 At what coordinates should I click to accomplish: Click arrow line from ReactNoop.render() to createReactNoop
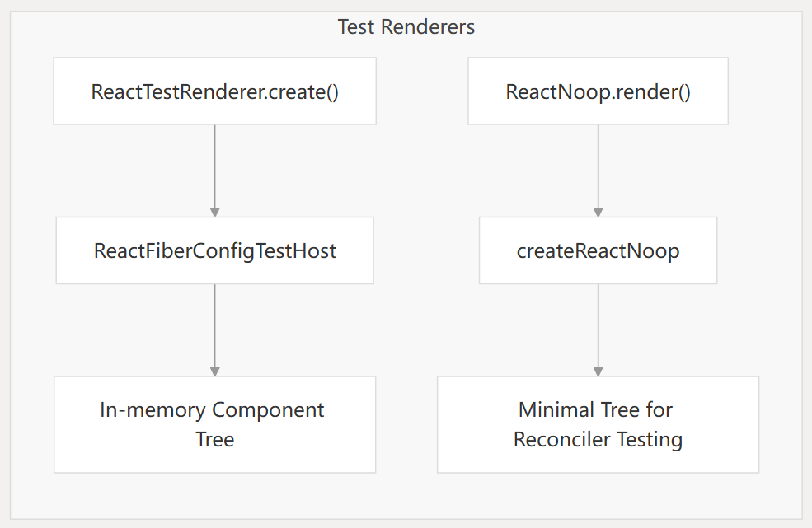(x=598, y=165)
